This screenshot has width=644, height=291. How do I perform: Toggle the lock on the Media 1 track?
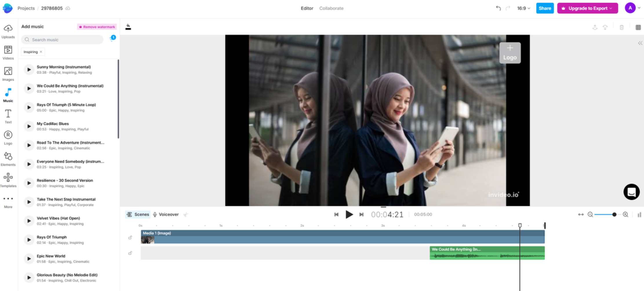[x=130, y=237]
